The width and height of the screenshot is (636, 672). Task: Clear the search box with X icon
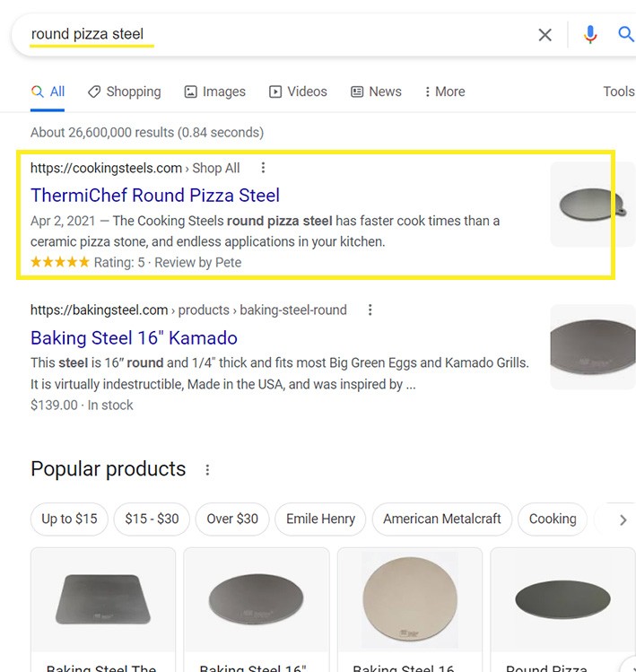coord(545,35)
